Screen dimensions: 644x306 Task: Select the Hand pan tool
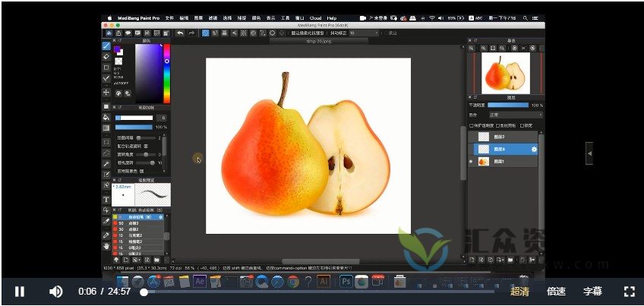[106, 245]
